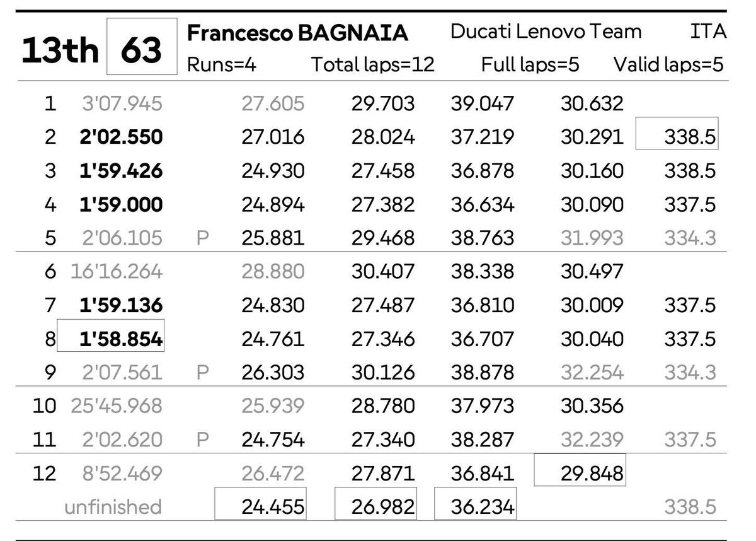The image size is (756, 541).
Task: Select the boxed best lap time 1'58.854
Action: (x=120, y=339)
